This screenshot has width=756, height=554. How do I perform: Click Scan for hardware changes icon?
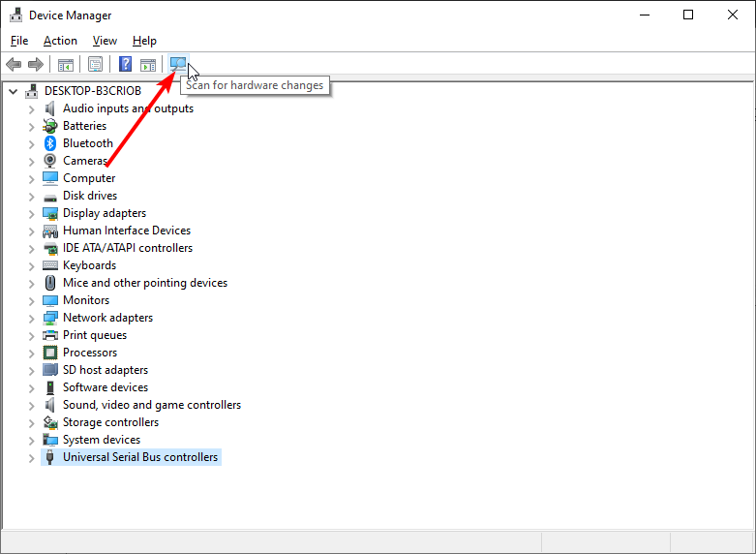pyautogui.click(x=178, y=64)
